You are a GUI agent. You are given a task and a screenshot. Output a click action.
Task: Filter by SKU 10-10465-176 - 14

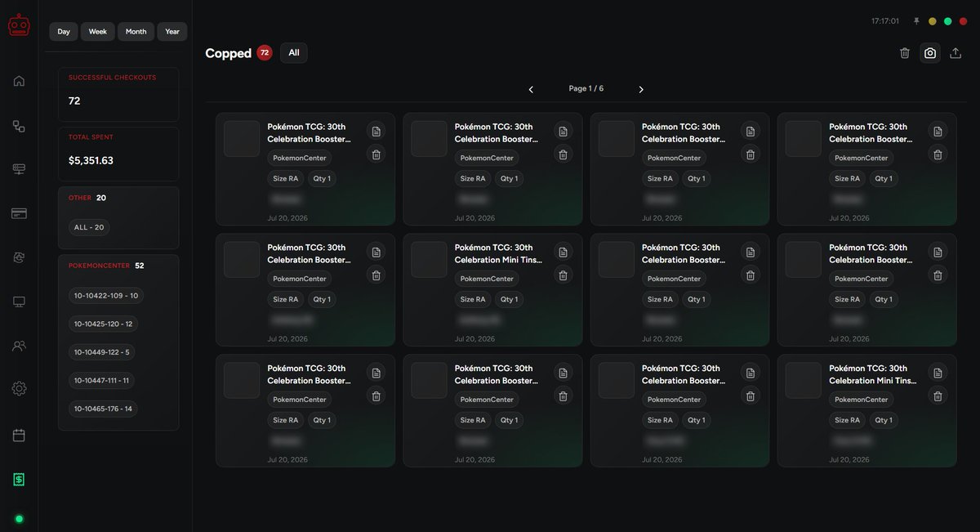tap(103, 409)
